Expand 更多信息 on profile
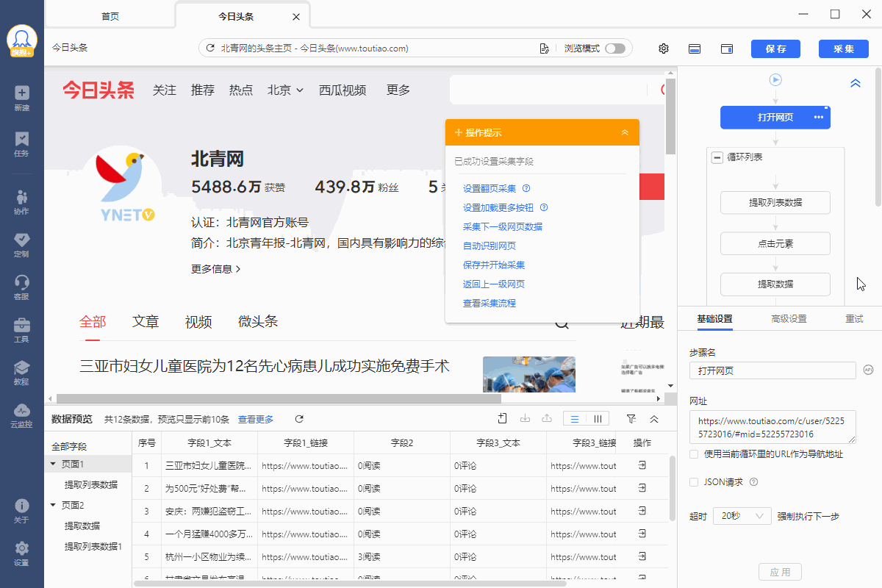 click(216, 269)
